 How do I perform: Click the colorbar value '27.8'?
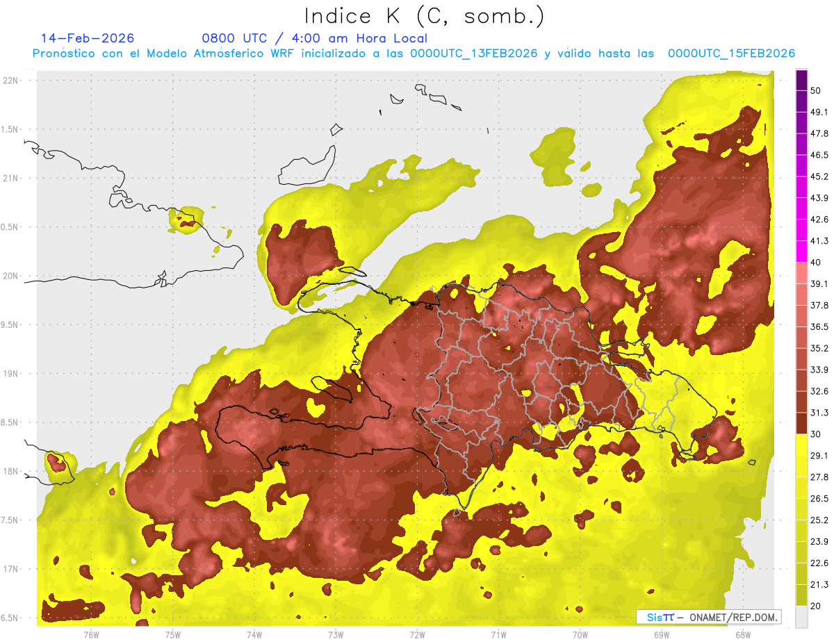[x=819, y=477]
